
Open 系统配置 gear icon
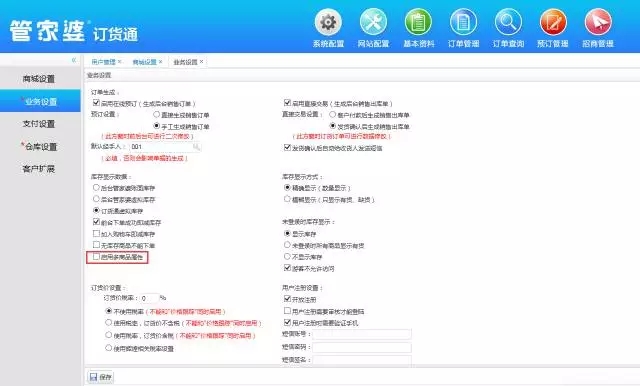(328, 22)
